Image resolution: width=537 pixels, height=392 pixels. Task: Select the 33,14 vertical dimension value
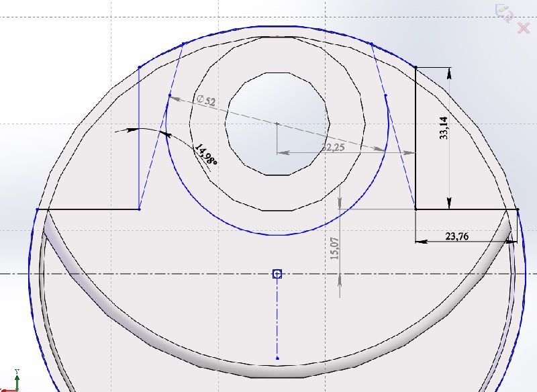click(444, 127)
